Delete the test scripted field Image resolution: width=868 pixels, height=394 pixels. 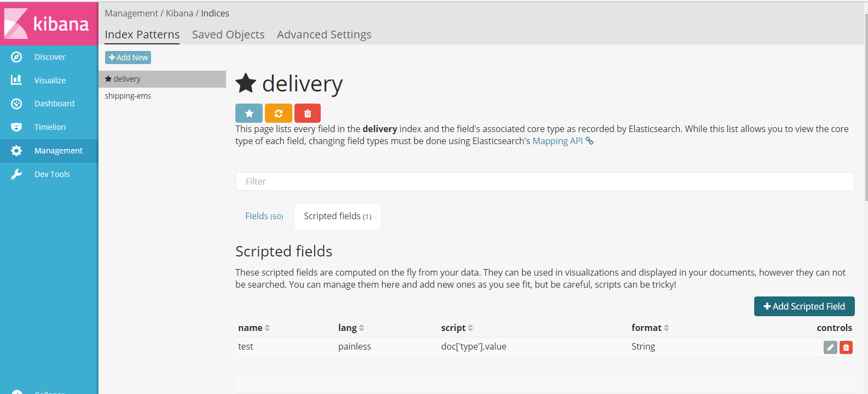(846, 347)
